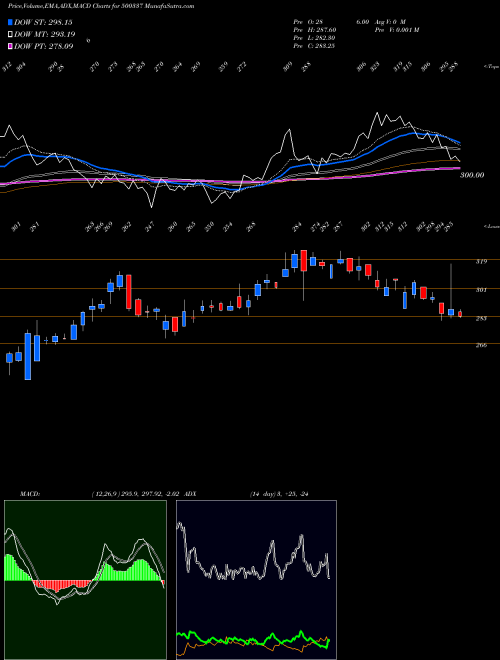Click the white DOW MT legend swatch

coord(10,34)
